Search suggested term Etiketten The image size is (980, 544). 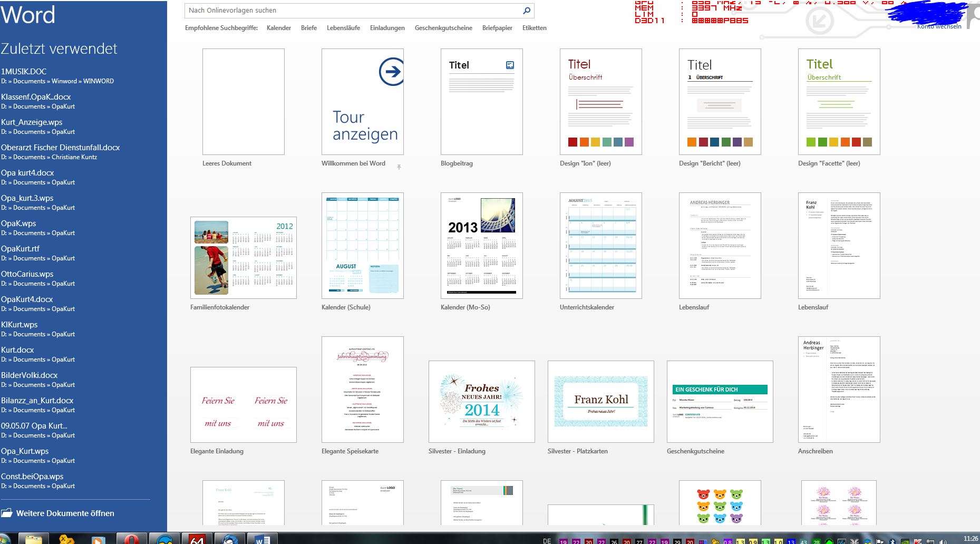[x=535, y=28]
